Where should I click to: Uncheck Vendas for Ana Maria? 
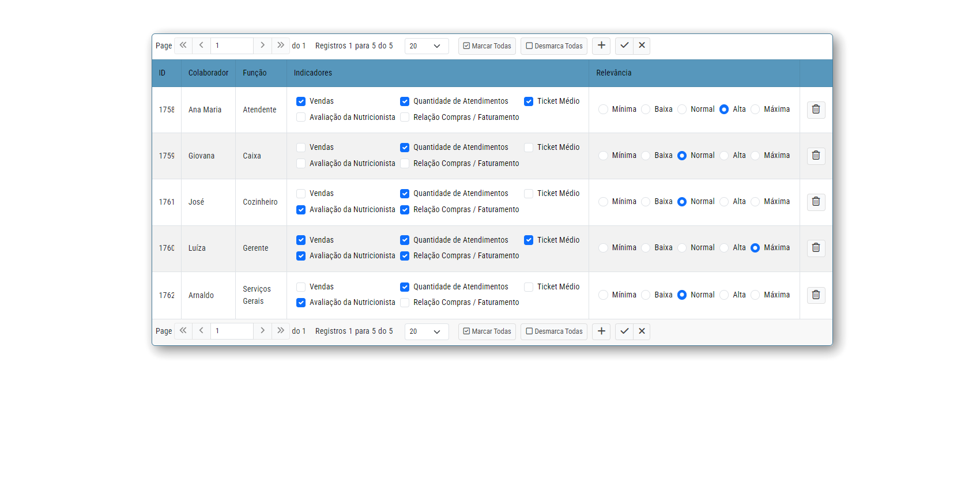click(x=301, y=101)
